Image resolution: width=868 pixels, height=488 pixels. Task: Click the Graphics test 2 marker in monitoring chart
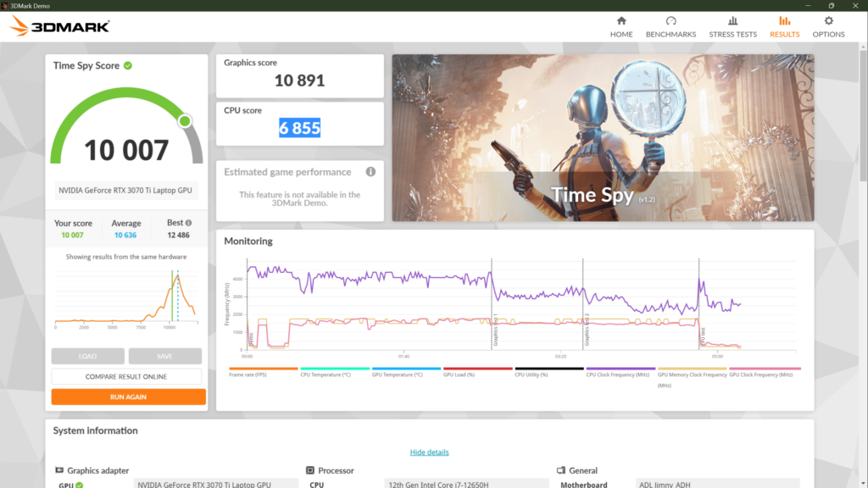click(583, 304)
